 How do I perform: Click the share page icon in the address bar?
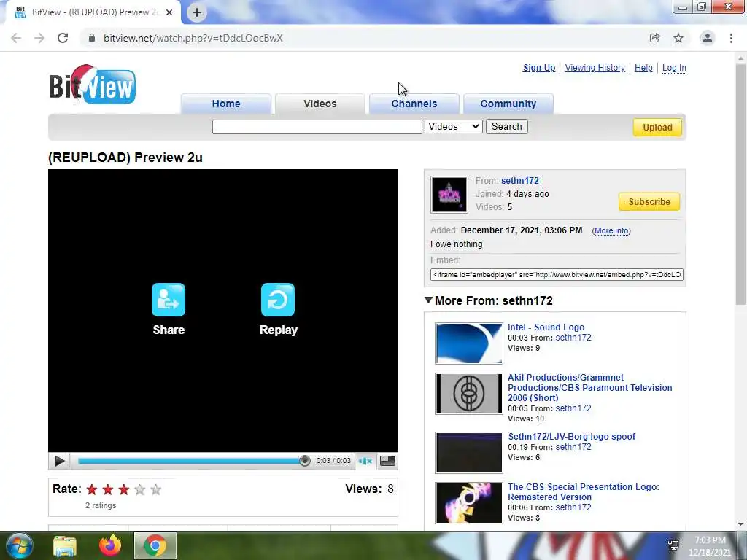[654, 38]
